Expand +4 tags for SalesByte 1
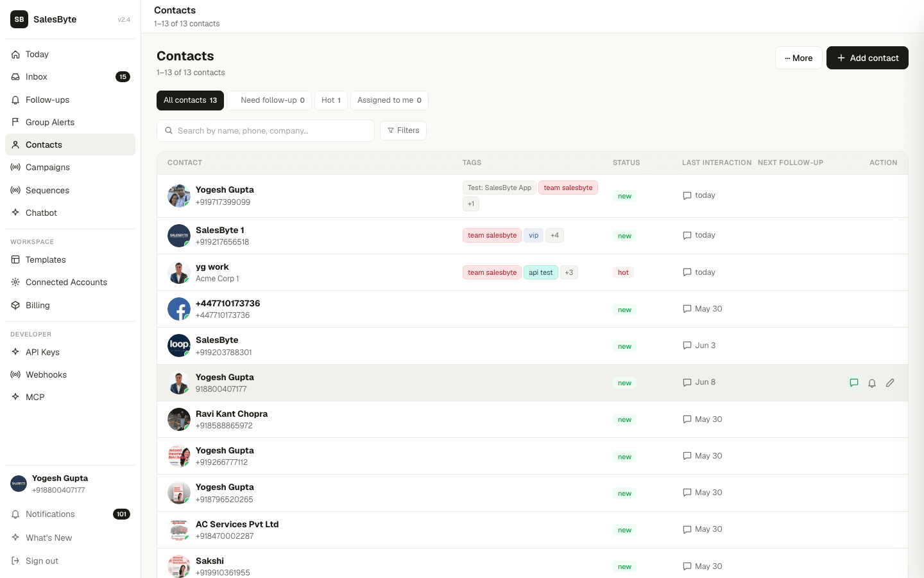Viewport: 924px width, 578px height. pyautogui.click(x=555, y=236)
